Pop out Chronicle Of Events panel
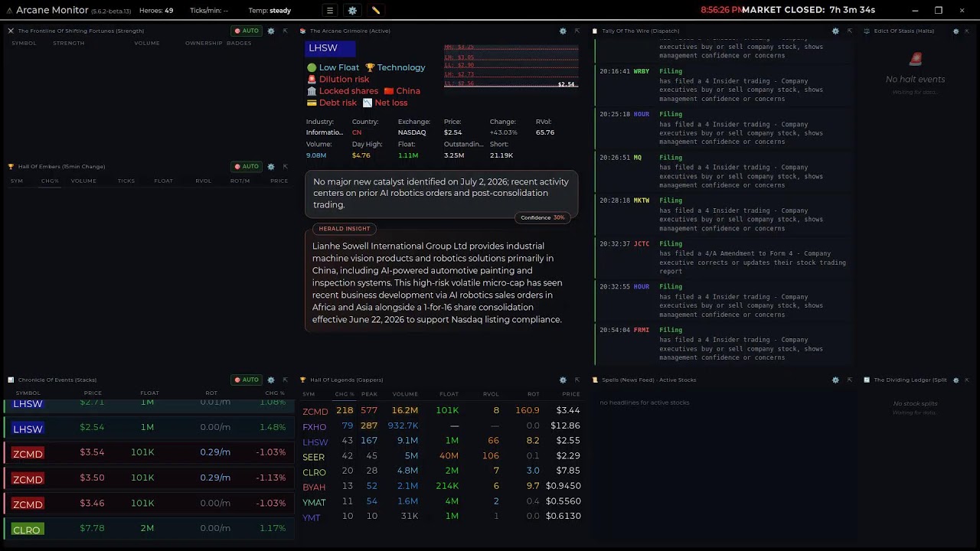The image size is (980, 551). 285,380
